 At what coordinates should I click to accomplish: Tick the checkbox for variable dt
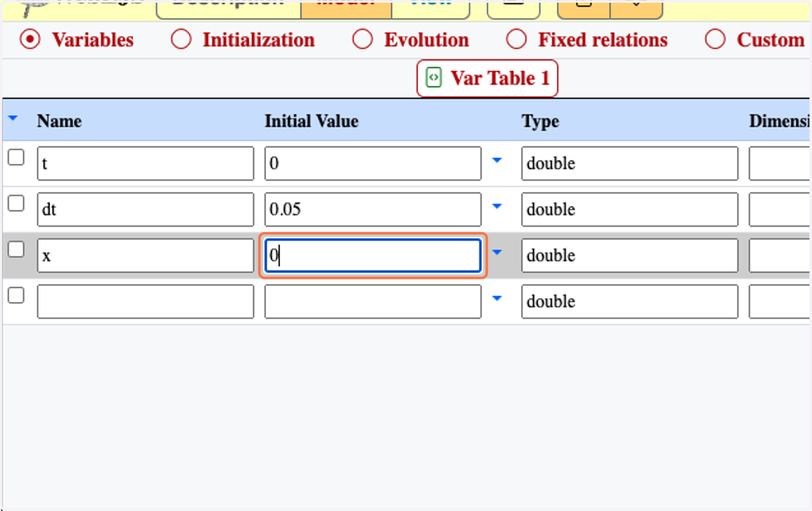[16, 204]
